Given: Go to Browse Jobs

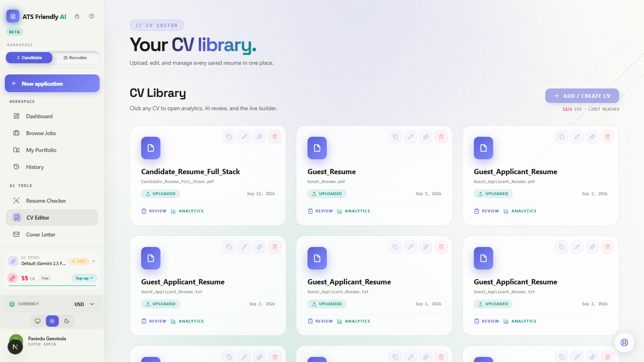Looking at the screenshot, I should (x=52, y=133).
